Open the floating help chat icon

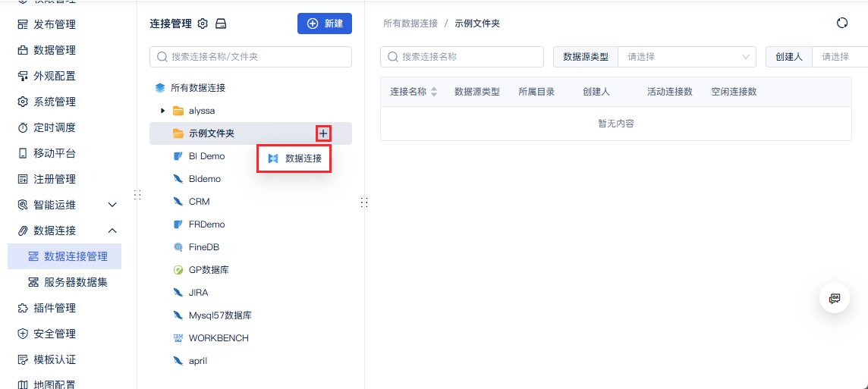[835, 298]
